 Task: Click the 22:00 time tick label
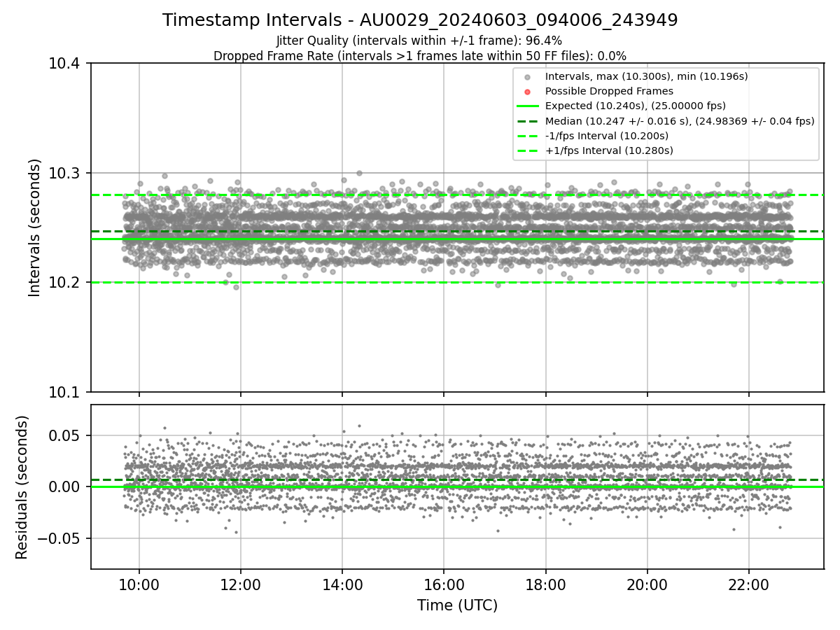pos(749,584)
